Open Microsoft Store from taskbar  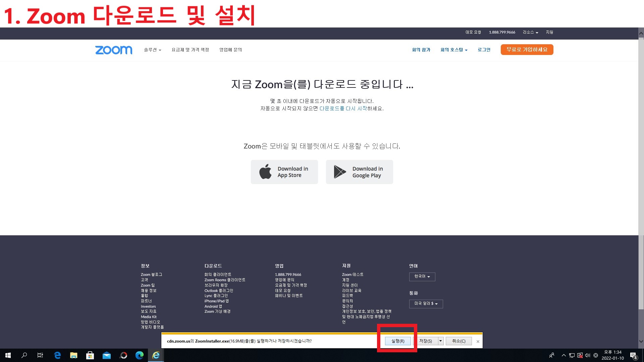coord(90,355)
